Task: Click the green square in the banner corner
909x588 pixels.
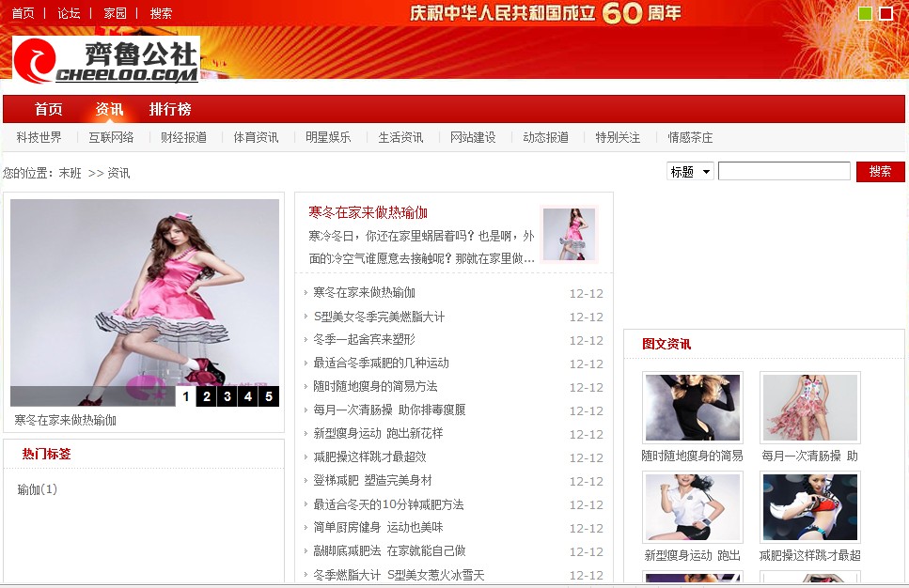Action: 865,13
